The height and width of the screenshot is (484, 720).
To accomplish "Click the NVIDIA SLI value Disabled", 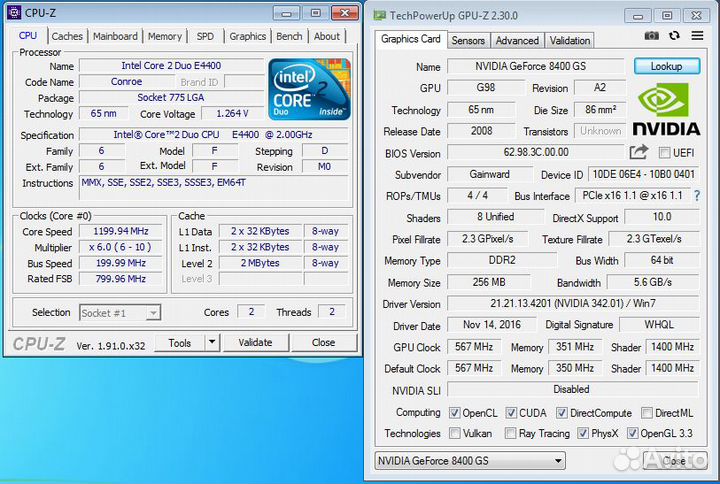I will pyautogui.click(x=573, y=389).
